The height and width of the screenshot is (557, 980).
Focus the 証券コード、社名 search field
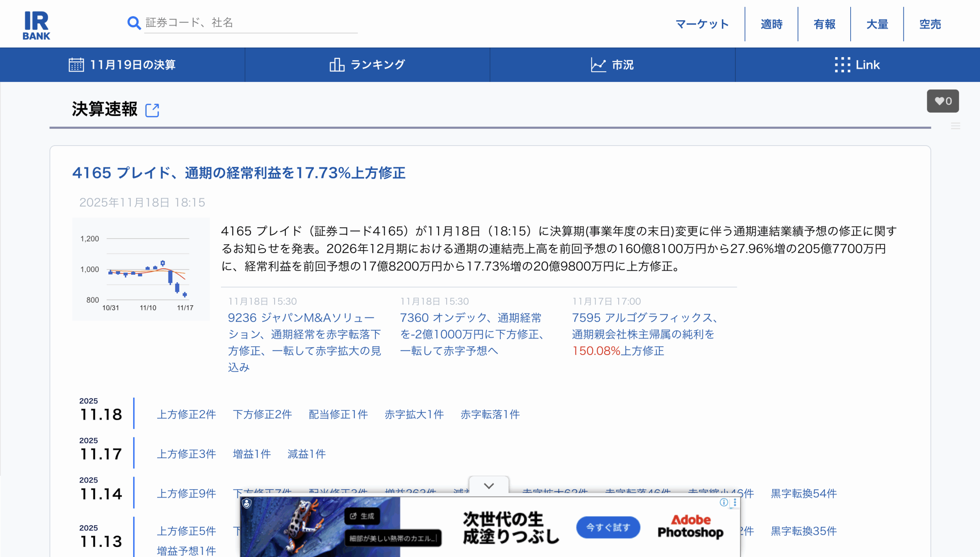(251, 23)
